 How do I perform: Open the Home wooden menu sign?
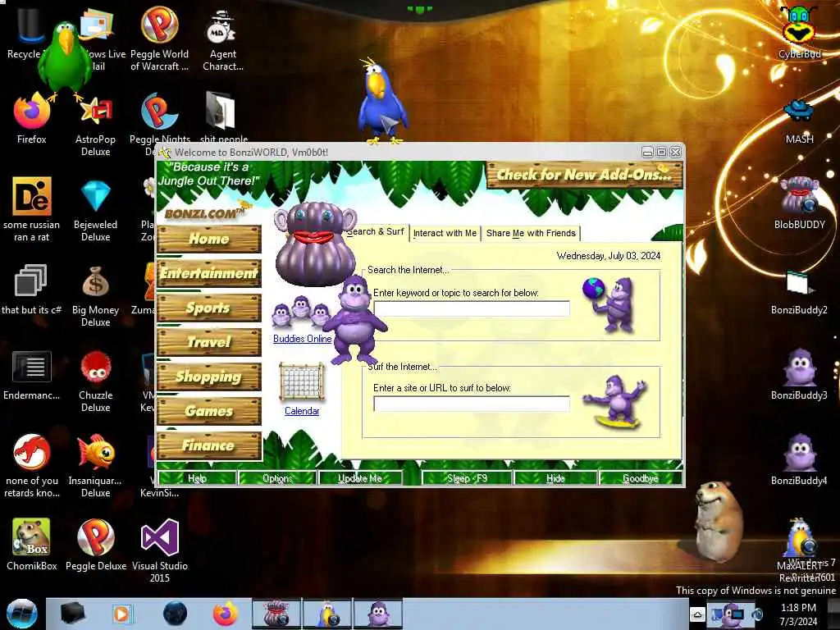[209, 239]
